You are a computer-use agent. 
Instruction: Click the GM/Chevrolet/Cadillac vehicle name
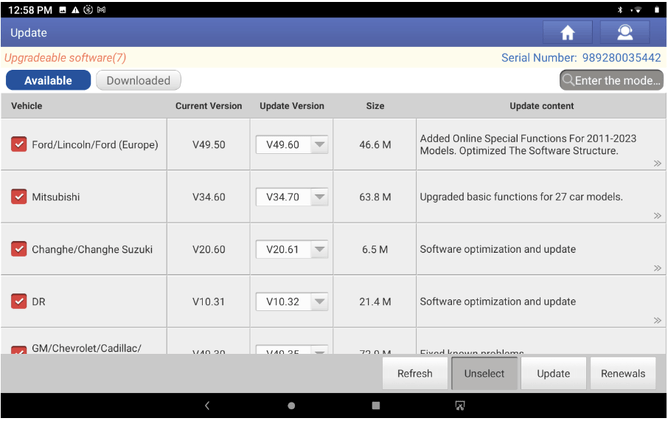click(86, 348)
